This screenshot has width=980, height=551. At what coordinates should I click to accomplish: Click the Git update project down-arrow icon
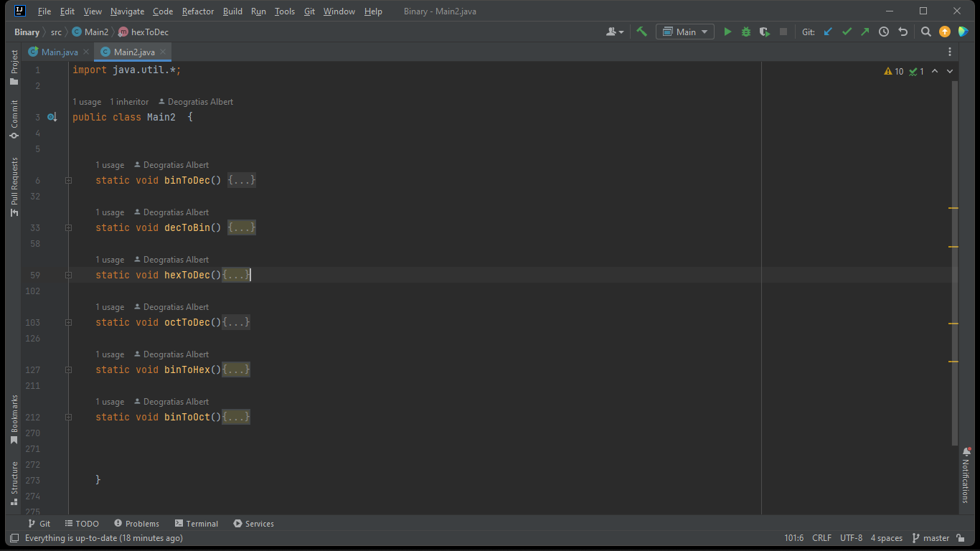click(x=826, y=32)
